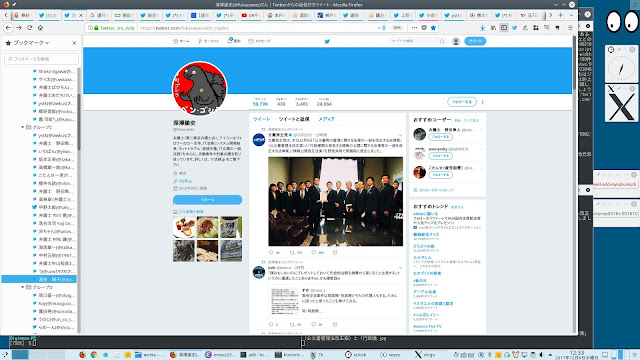Open the Firefox Home icon

40,28
